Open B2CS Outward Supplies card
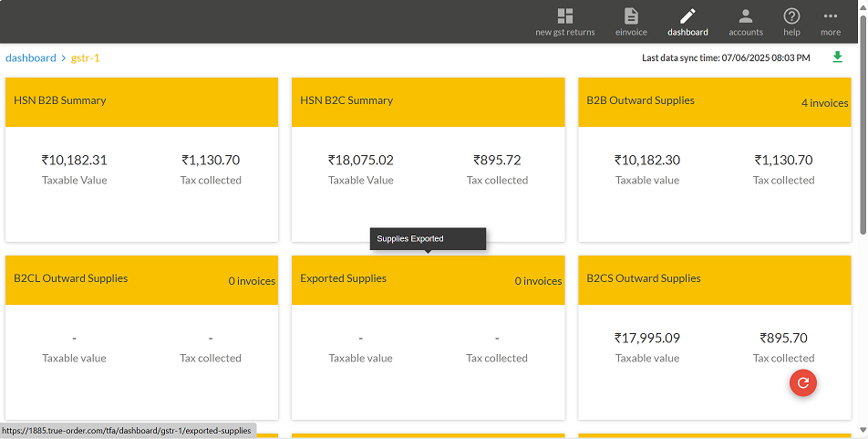The height and width of the screenshot is (439, 868). [x=644, y=278]
